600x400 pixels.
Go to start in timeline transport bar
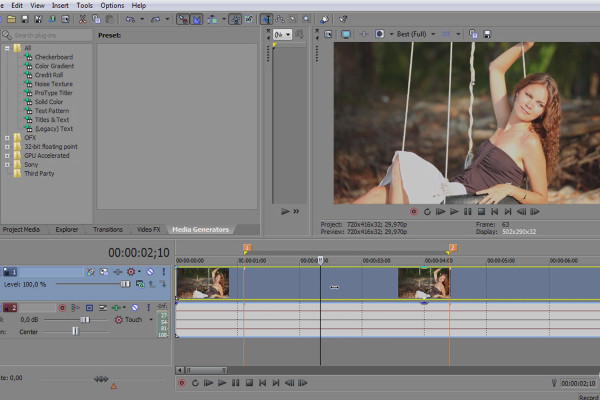(262, 383)
